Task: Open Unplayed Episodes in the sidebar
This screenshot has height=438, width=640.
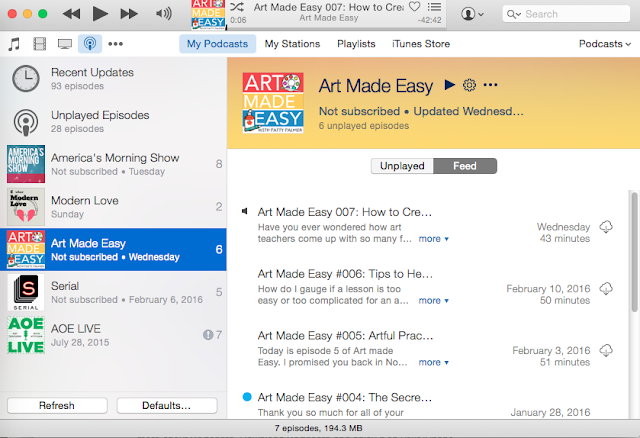Action: pyautogui.click(x=113, y=121)
